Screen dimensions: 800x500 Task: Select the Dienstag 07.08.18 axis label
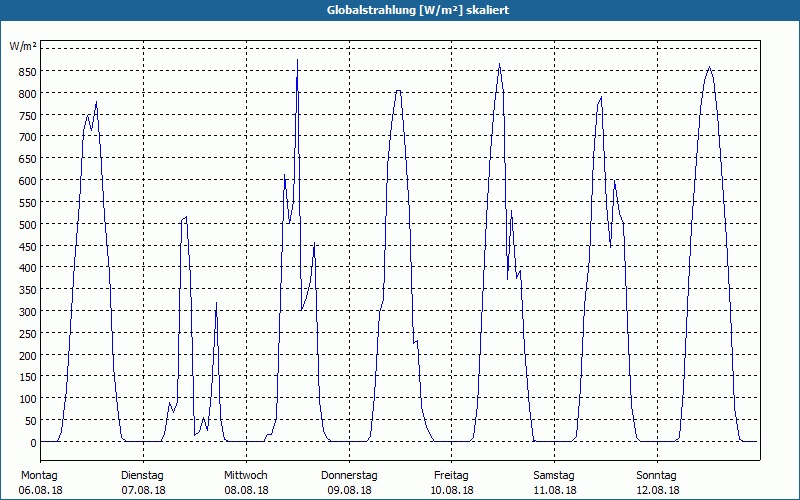tap(143, 483)
